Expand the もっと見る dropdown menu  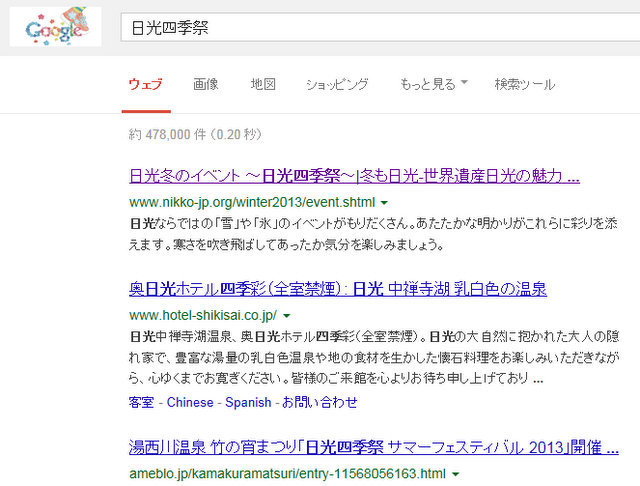433,84
